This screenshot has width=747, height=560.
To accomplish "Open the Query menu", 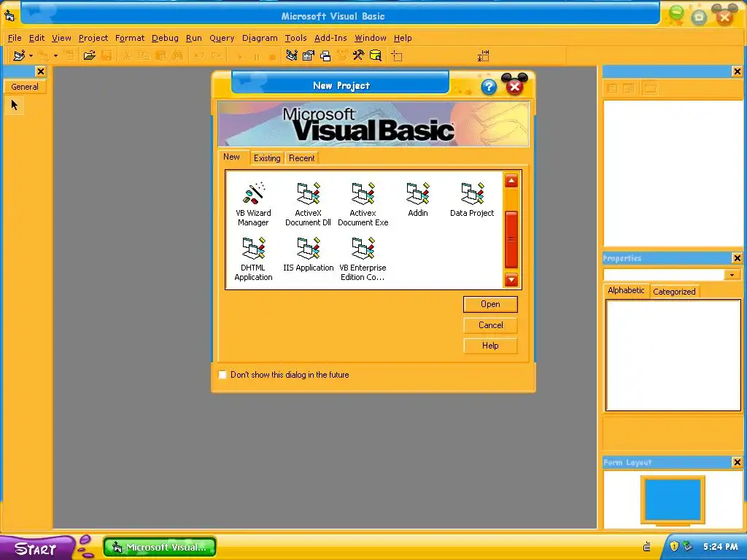I will [x=222, y=38].
